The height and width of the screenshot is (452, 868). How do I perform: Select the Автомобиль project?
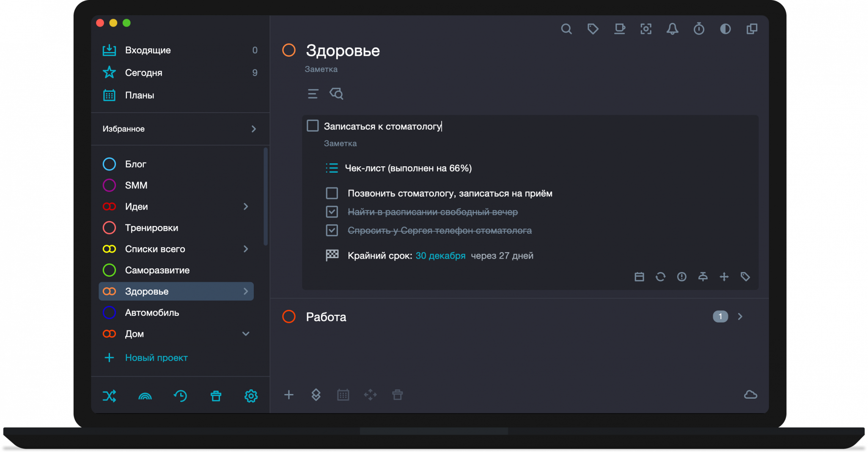pos(176,313)
